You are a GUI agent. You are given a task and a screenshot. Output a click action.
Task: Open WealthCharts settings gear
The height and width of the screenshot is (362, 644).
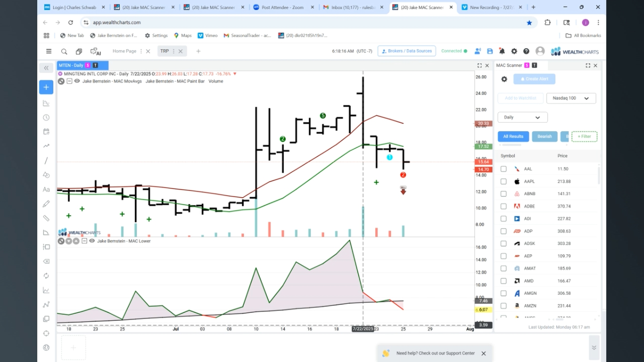point(514,51)
